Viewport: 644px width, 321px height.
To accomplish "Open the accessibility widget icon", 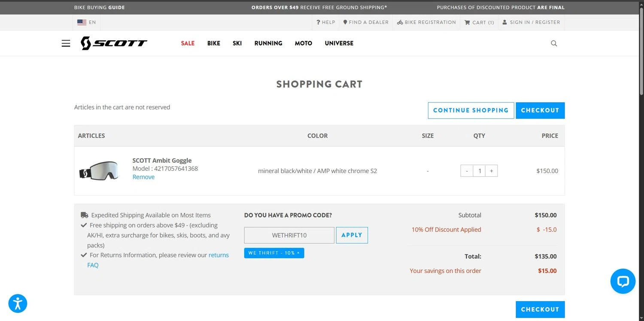I will (18, 303).
